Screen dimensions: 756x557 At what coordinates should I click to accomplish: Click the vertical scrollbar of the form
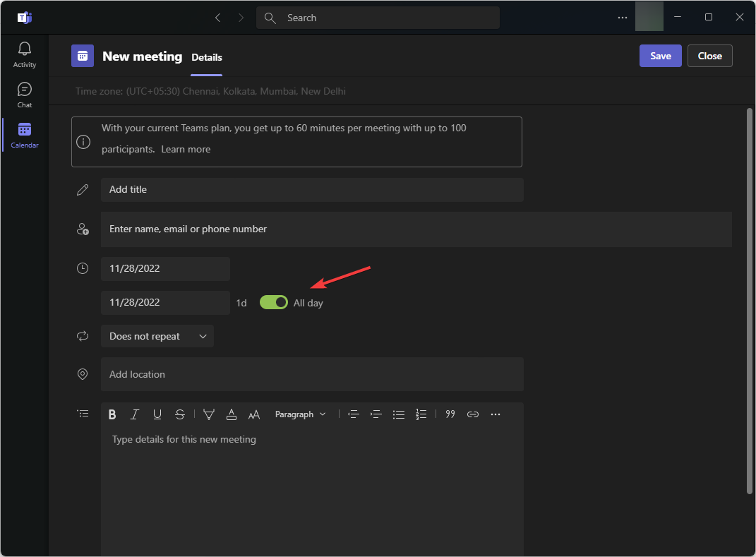pos(749,301)
